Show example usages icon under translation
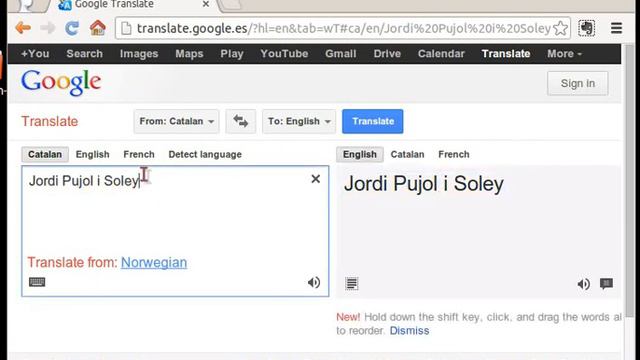This screenshot has height=360, width=640. [351, 283]
